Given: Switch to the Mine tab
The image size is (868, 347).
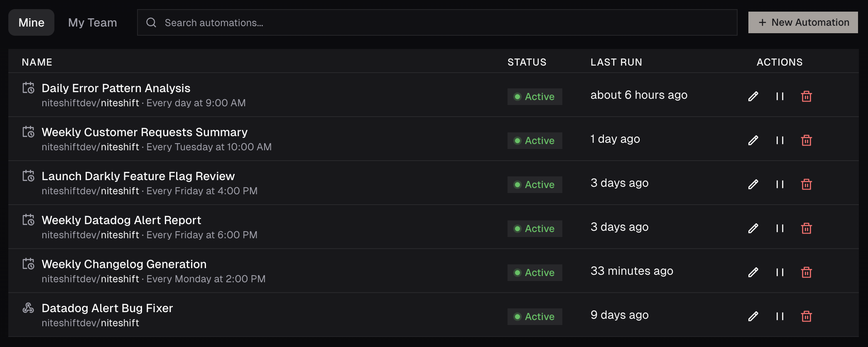Looking at the screenshot, I should coord(32,22).
